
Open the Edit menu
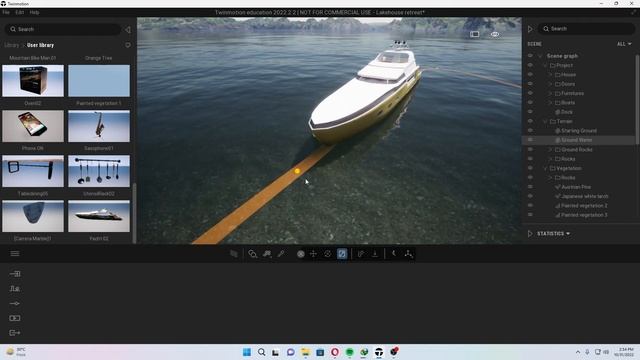[x=20, y=13]
